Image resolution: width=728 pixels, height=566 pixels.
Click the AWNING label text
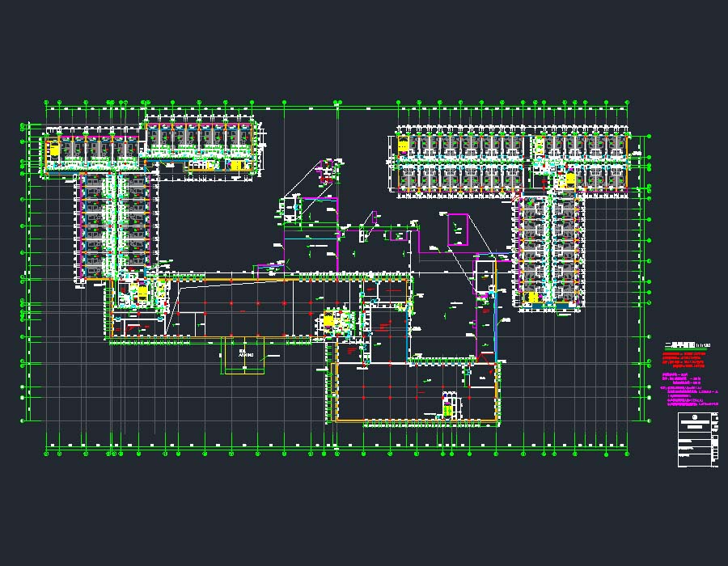click(x=246, y=354)
